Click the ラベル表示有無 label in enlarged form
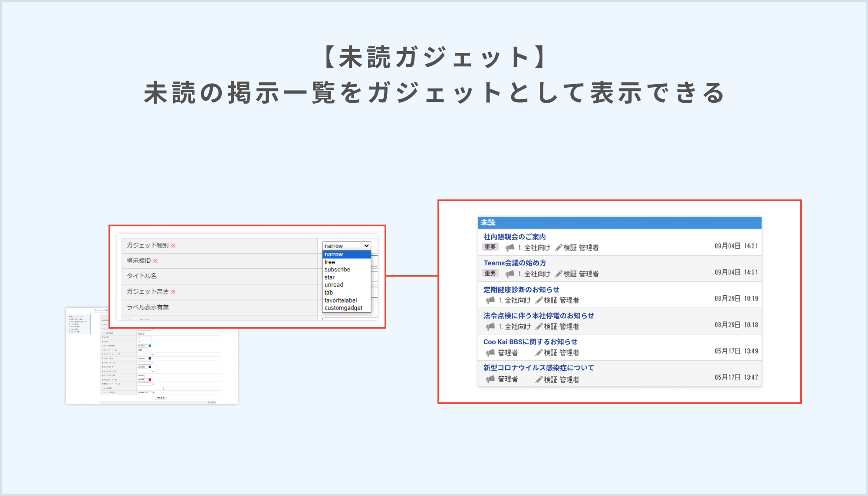The width and height of the screenshot is (868, 496). (148, 307)
